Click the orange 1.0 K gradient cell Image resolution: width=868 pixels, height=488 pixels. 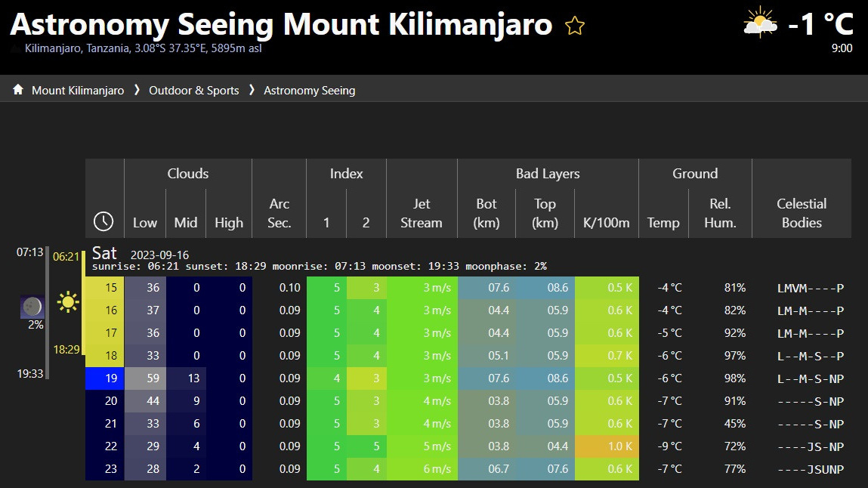(607, 446)
